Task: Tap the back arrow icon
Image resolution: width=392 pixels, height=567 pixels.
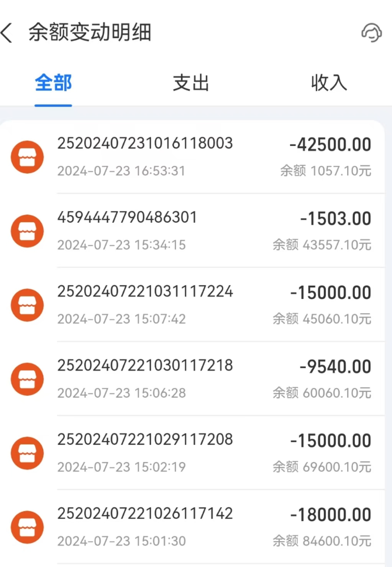Action: (7, 33)
